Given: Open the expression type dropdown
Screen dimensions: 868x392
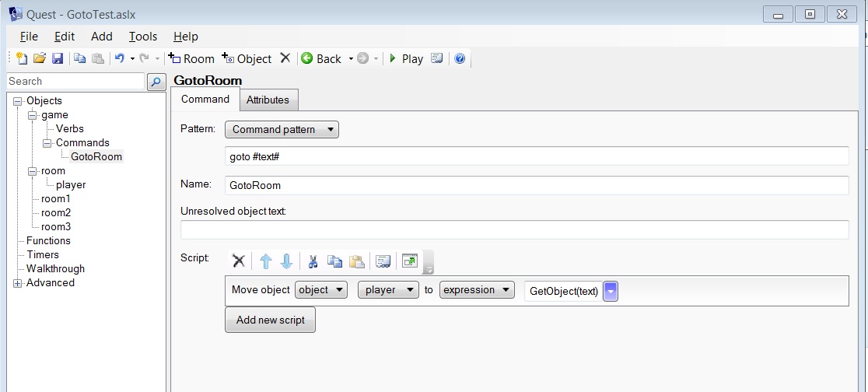Looking at the screenshot, I should [x=476, y=290].
